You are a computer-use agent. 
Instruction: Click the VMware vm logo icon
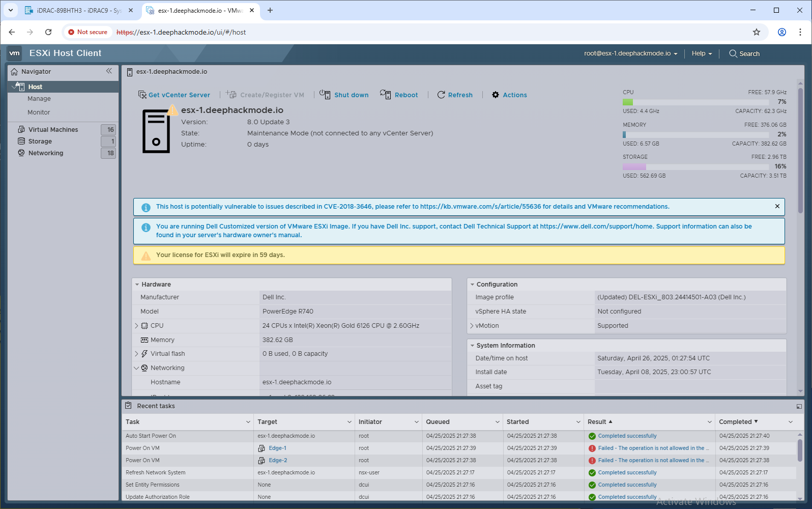coord(15,53)
